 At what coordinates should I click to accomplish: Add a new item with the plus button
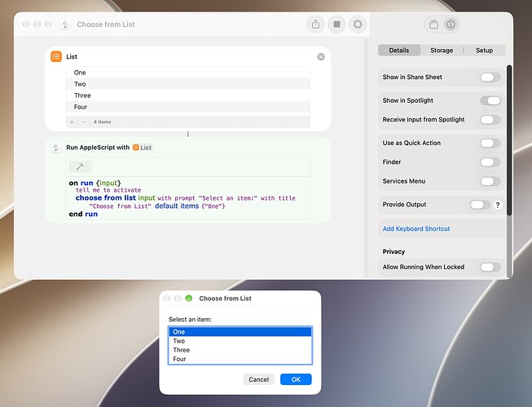coord(72,122)
